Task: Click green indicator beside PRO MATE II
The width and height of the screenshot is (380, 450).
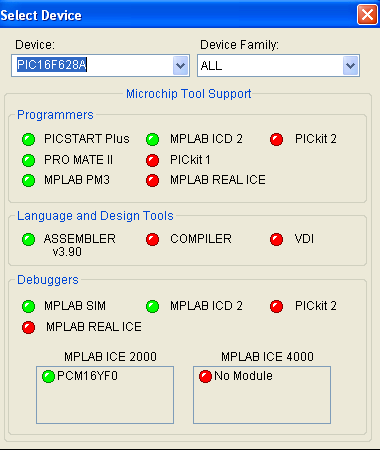Action: (x=29, y=160)
